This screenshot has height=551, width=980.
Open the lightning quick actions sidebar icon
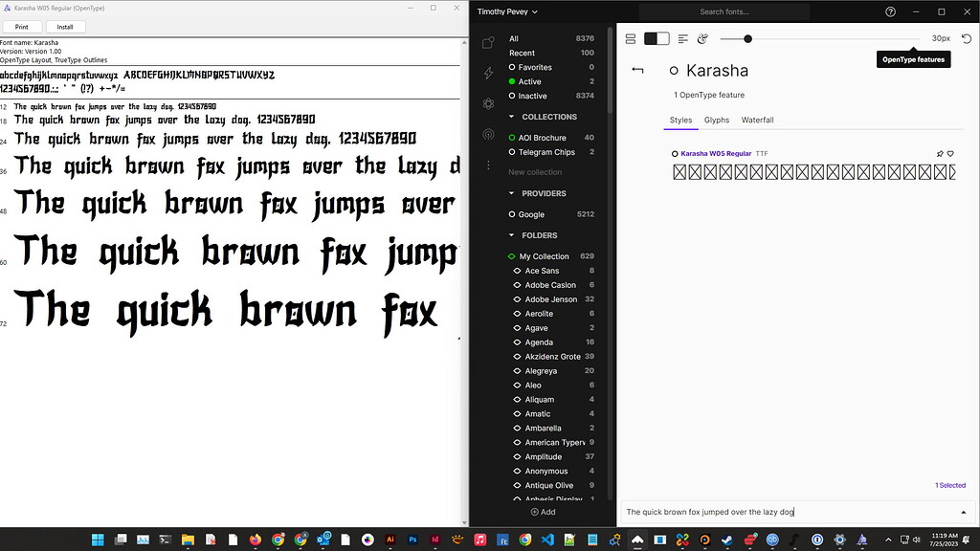pyautogui.click(x=488, y=73)
